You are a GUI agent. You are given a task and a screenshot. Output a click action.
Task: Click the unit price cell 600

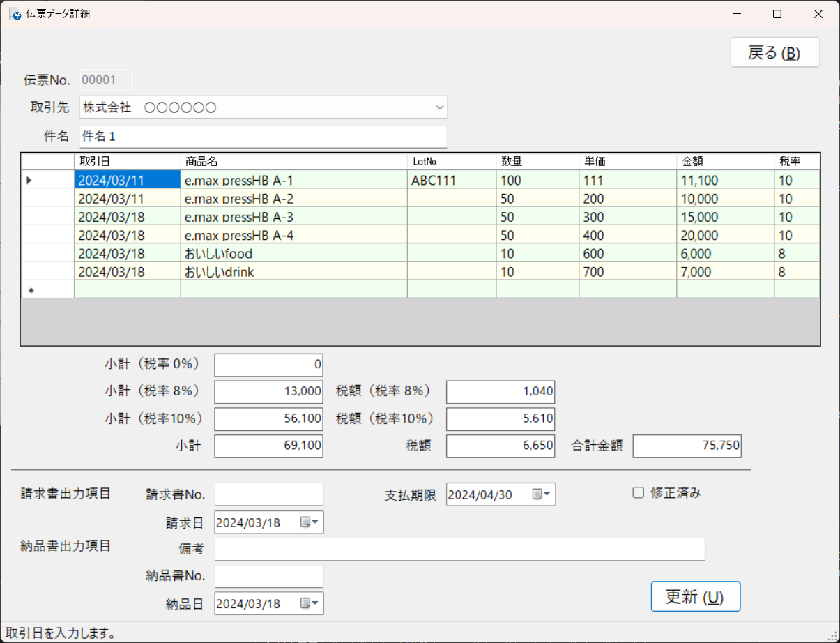pos(627,253)
